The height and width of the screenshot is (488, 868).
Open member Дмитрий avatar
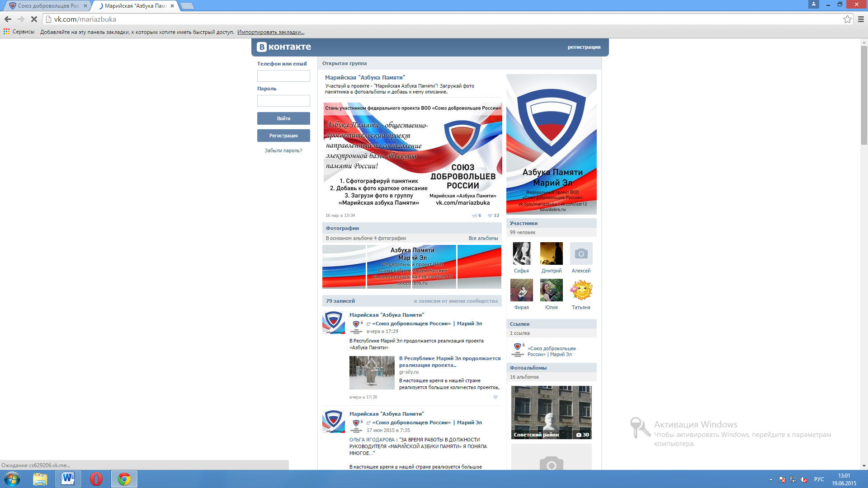click(552, 253)
